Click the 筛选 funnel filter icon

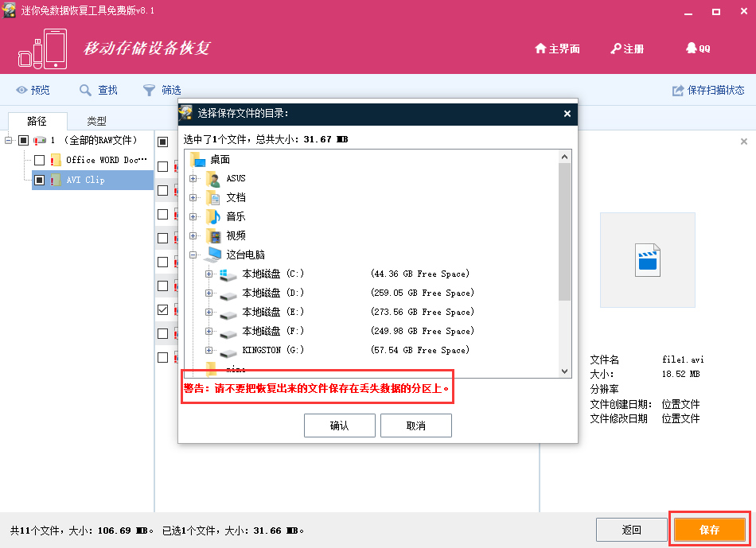(x=149, y=90)
